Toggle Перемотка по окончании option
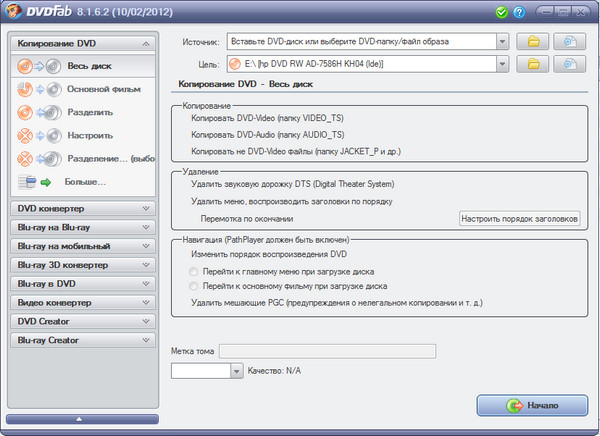Viewport: 600px width, 436px height. [x=247, y=219]
